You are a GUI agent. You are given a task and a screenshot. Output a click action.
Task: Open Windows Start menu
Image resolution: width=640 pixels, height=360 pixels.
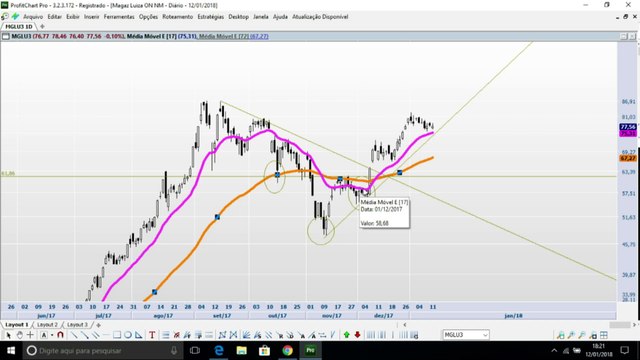tap(11, 351)
